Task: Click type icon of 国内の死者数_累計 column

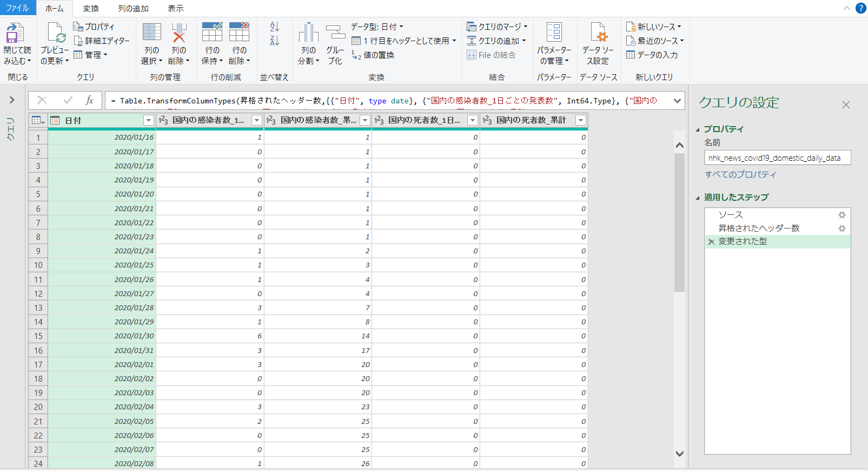Action: click(487, 120)
